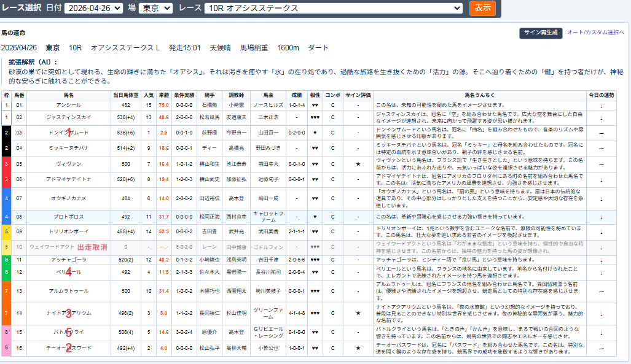Select horse name オウギノカナメ

69,198
